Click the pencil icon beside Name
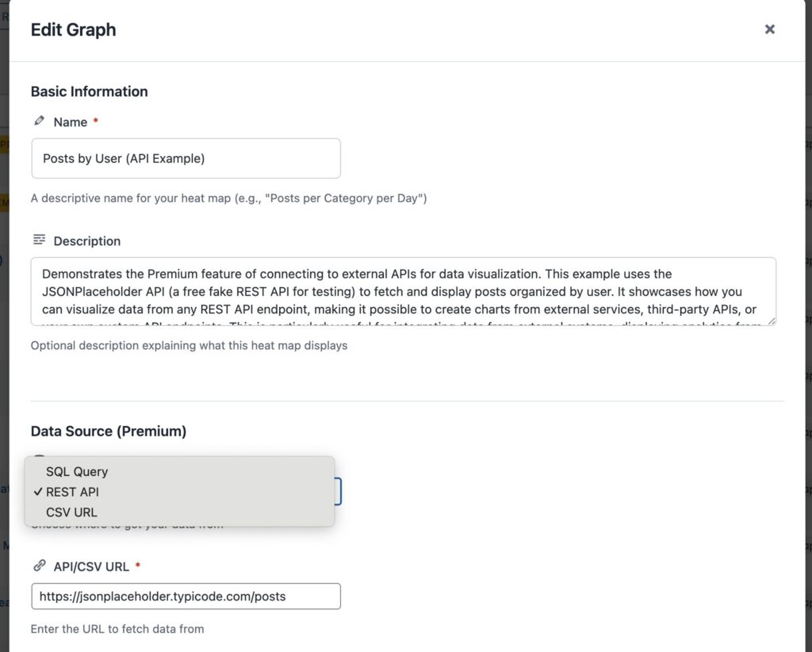 click(x=39, y=121)
